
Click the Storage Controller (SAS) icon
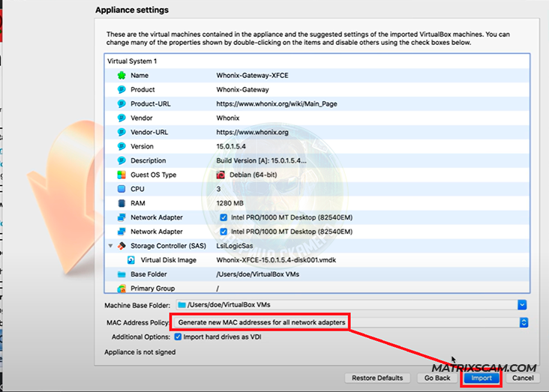pyautogui.click(x=121, y=246)
